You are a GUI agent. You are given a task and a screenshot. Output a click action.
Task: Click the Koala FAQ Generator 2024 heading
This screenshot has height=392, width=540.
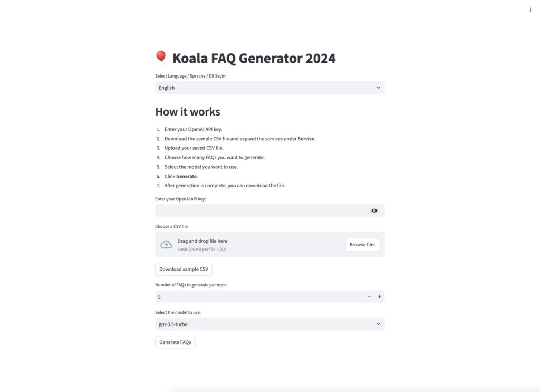pyautogui.click(x=254, y=58)
